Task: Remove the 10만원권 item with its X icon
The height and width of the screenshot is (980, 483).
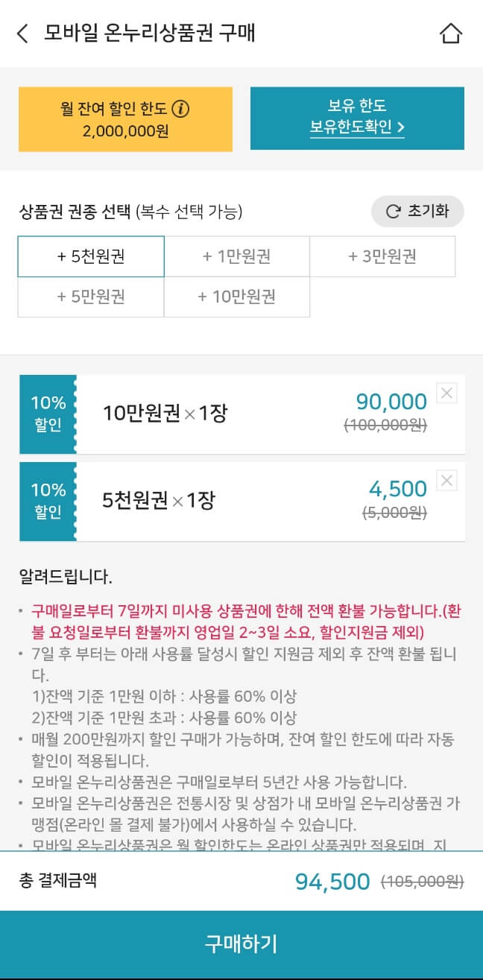Action: pyautogui.click(x=446, y=393)
